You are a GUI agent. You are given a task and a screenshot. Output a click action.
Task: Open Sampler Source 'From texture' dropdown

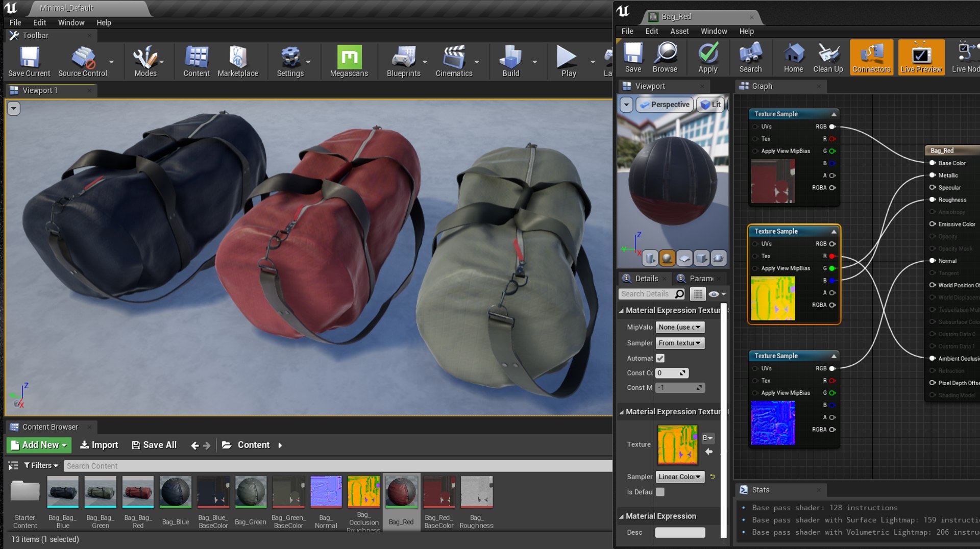point(680,343)
